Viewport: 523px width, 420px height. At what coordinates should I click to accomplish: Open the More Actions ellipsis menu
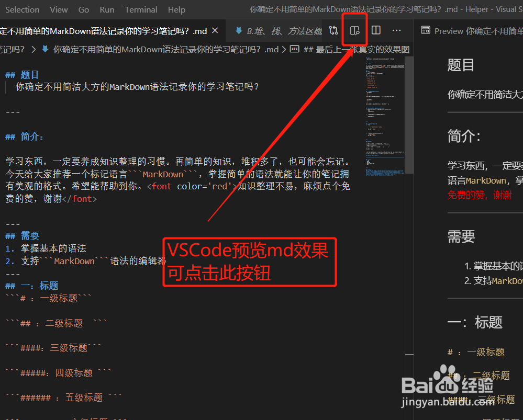point(397,30)
